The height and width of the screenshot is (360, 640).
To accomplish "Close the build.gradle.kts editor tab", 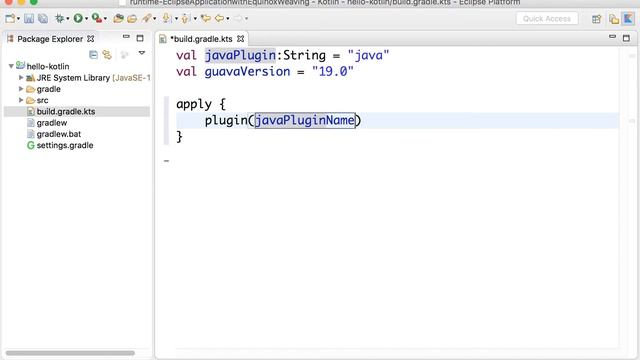I will pos(240,39).
